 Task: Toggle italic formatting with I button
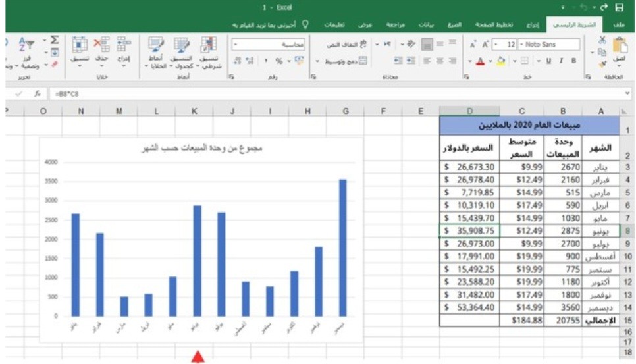tap(561, 61)
